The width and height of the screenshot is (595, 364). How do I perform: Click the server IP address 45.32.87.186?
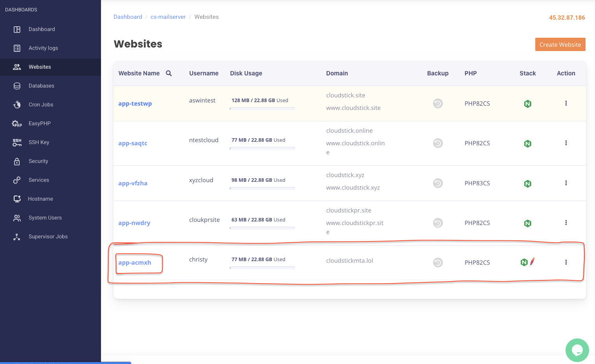click(x=567, y=18)
